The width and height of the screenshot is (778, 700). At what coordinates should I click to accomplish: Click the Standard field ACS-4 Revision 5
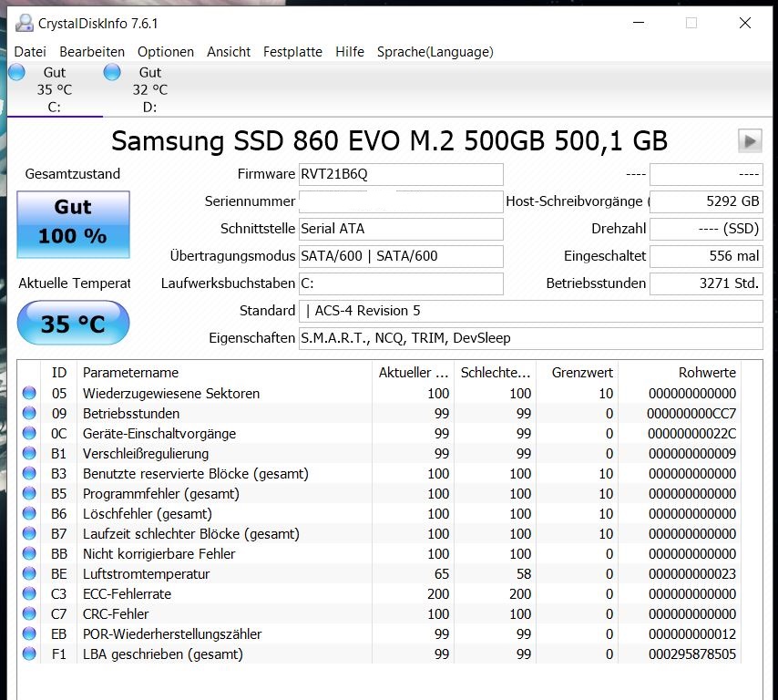531,311
